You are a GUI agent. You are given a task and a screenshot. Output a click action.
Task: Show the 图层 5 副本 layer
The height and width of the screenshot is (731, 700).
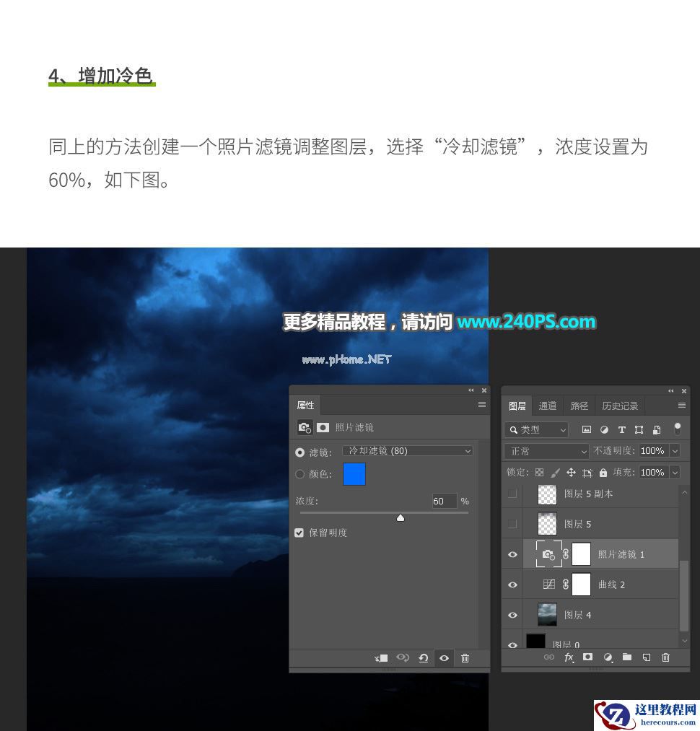[x=512, y=494]
